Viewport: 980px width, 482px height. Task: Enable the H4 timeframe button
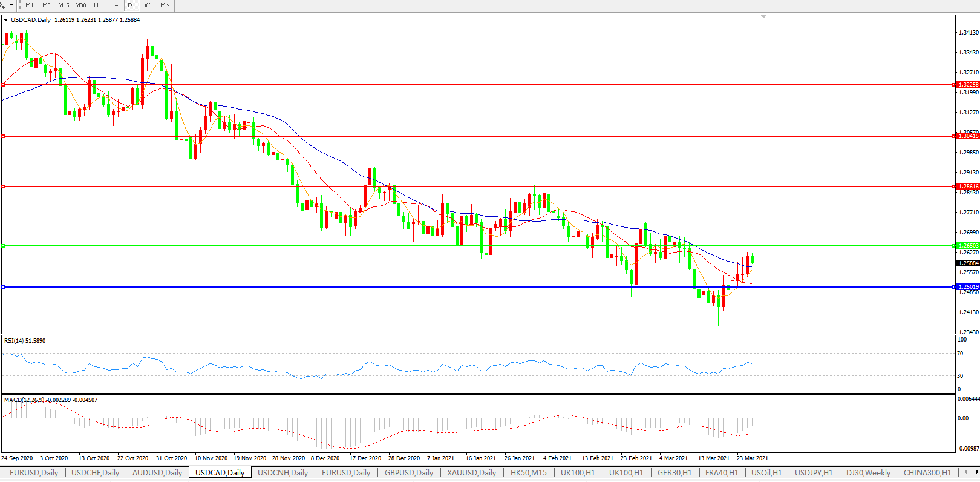pyautogui.click(x=114, y=5)
